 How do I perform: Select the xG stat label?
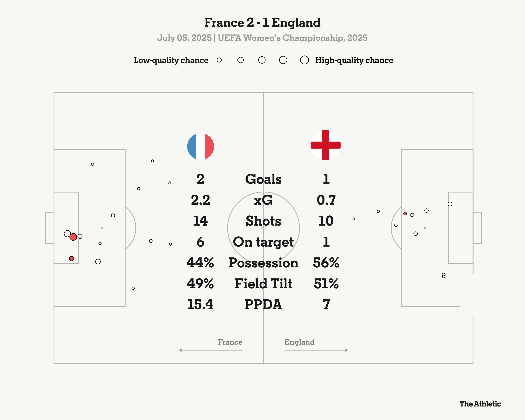coord(263,200)
